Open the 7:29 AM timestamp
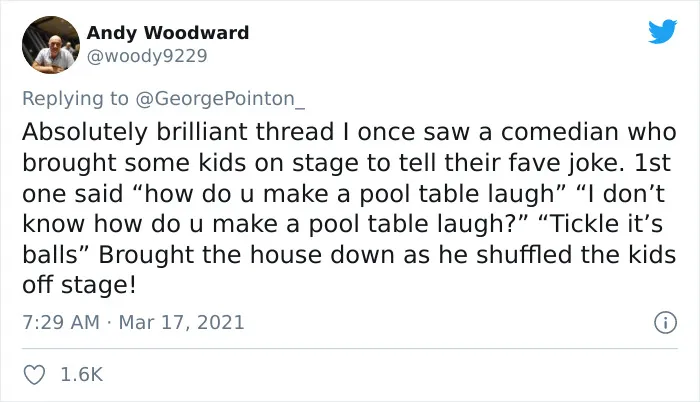This screenshot has width=700, height=402. pyautogui.click(x=61, y=322)
